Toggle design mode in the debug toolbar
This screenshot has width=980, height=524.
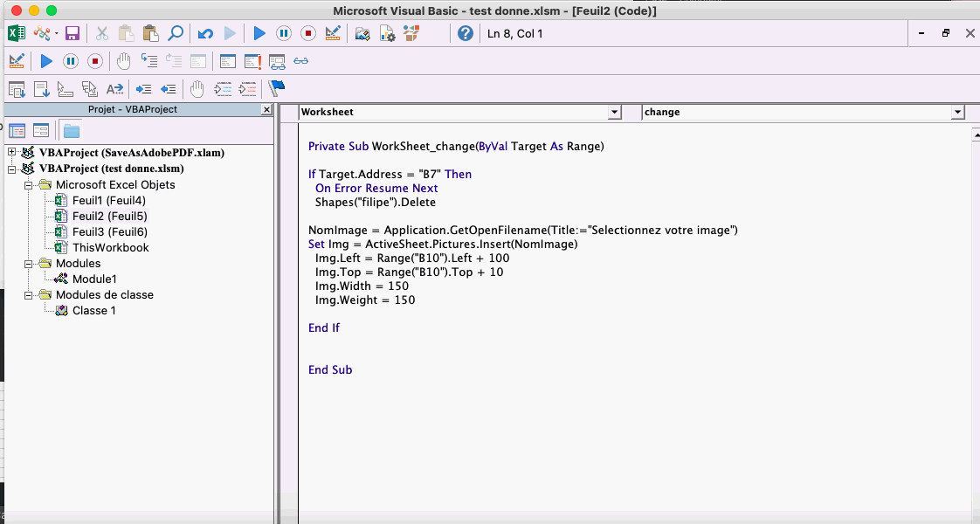coord(17,61)
